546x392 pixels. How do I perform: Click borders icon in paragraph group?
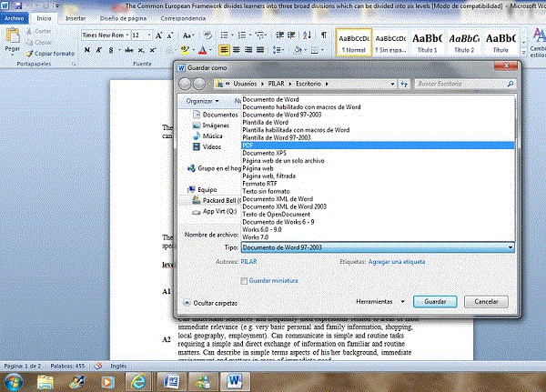click(x=315, y=51)
